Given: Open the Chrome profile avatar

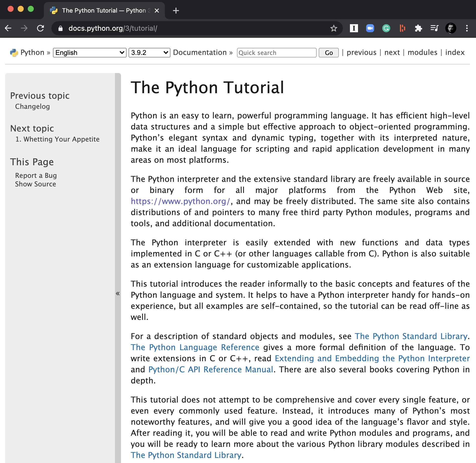Looking at the screenshot, I should coord(451,28).
